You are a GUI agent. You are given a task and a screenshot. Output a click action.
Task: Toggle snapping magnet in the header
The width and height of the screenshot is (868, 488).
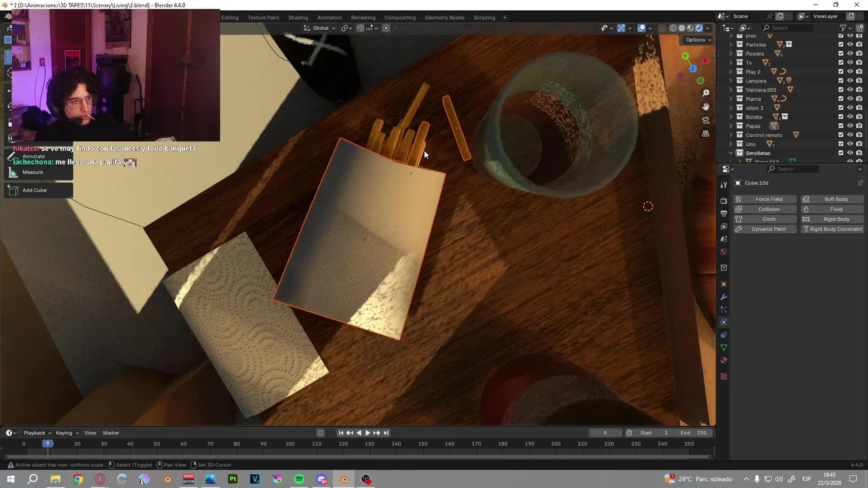coord(360,28)
